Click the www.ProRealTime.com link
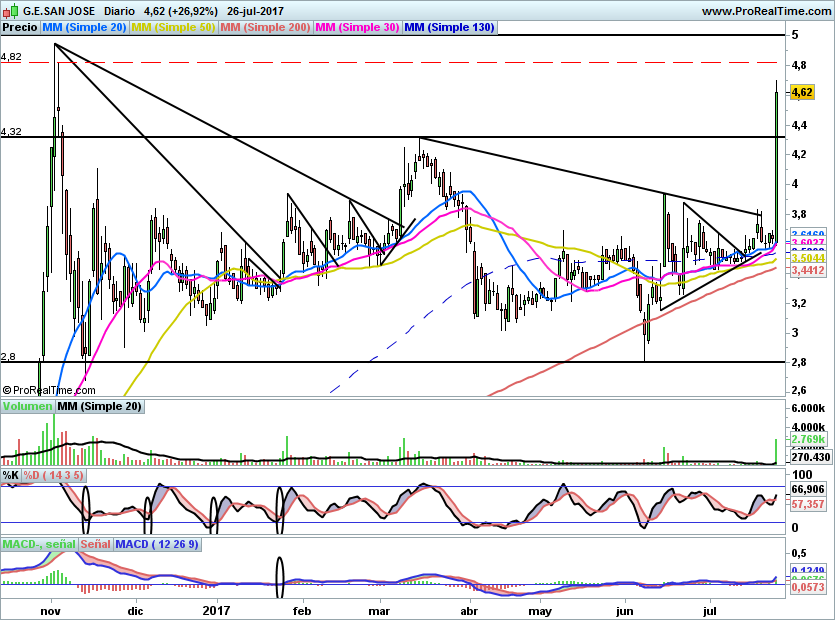This screenshot has height=620, width=835. coord(766,11)
